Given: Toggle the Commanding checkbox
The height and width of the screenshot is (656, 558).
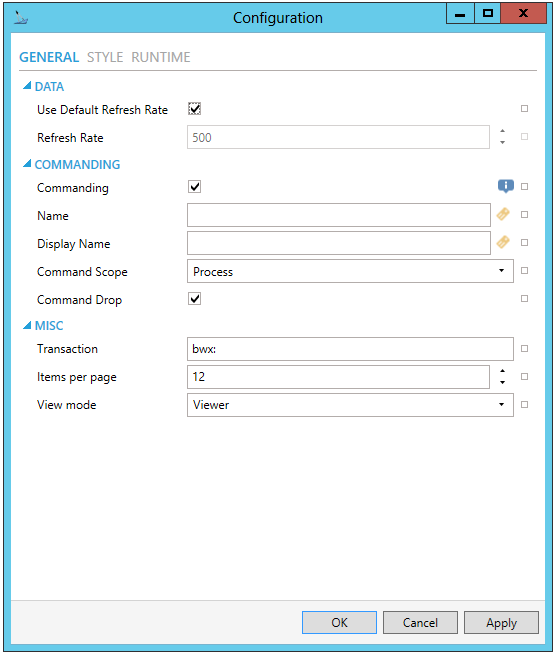Looking at the screenshot, I should click(195, 187).
